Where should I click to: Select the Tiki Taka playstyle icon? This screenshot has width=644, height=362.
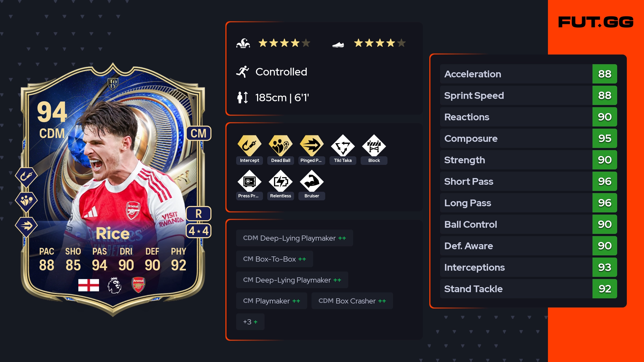click(x=343, y=146)
